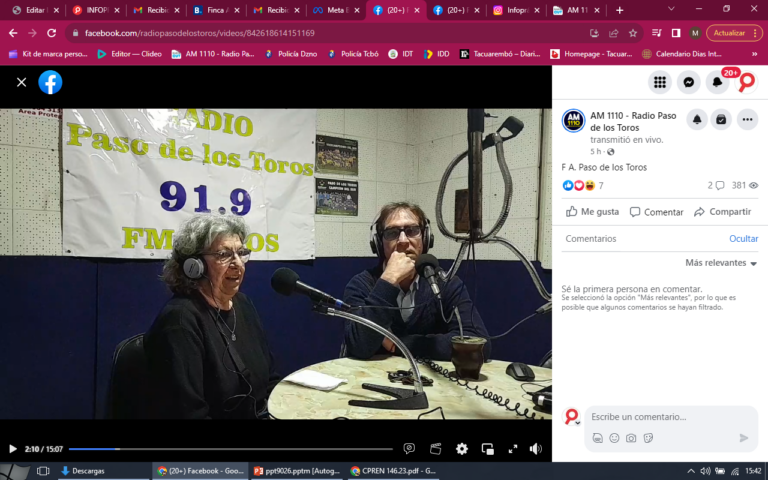Mute the video volume
The height and width of the screenshot is (480, 768).
[536, 449]
